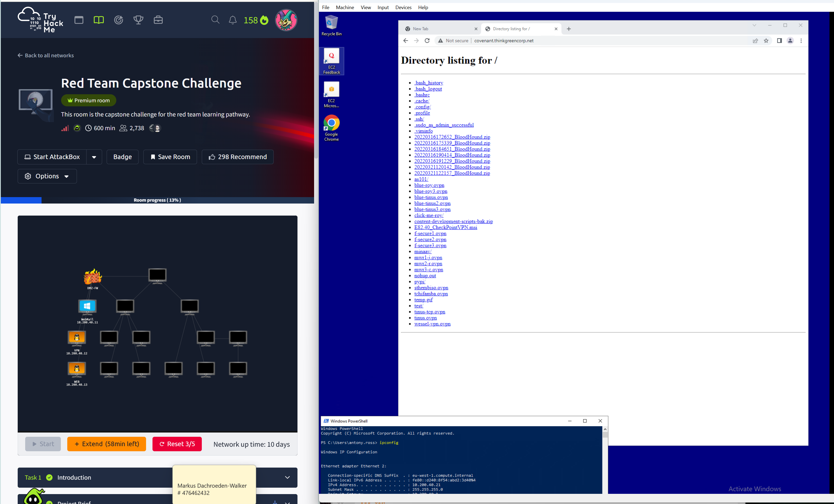Screen dimensions: 834x504
Task: Click the Room progress bar
Action: (157, 200)
